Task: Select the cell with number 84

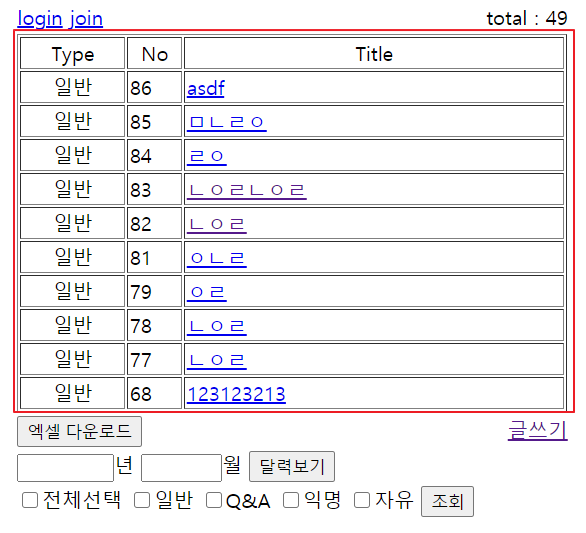Action: click(x=154, y=155)
